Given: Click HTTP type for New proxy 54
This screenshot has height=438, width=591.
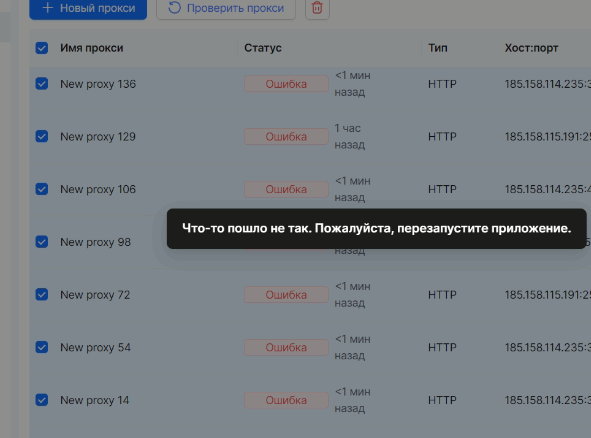Looking at the screenshot, I should coord(442,347).
